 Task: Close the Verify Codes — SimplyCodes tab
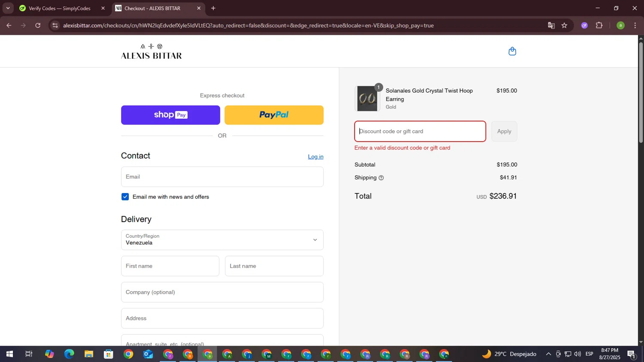[103, 8]
